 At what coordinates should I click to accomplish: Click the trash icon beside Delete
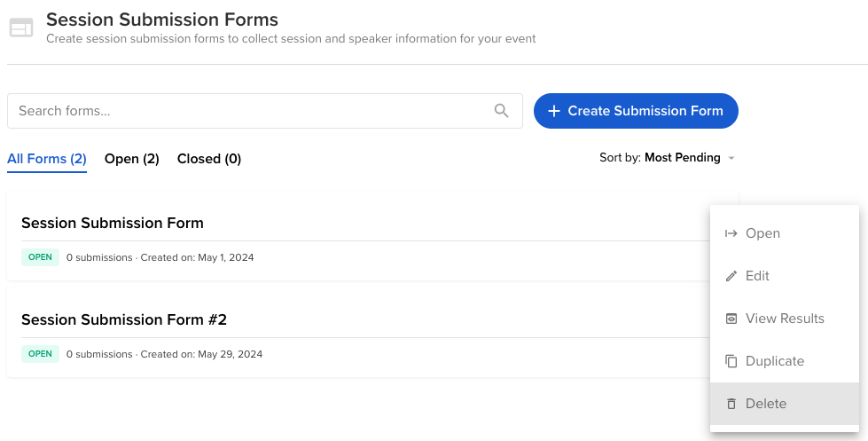pyautogui.click(x=731, y=404)
